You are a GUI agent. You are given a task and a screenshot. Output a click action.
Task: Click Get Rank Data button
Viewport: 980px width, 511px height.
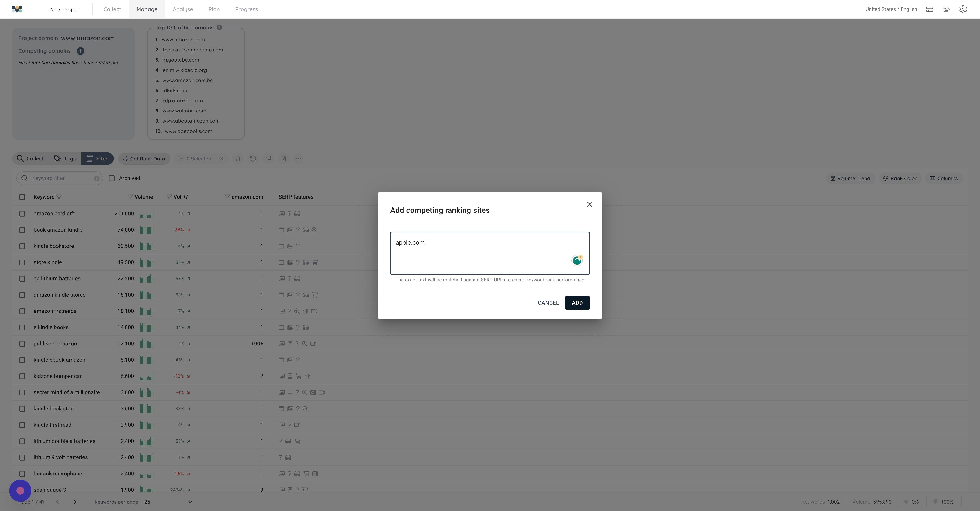coord(144,159)
